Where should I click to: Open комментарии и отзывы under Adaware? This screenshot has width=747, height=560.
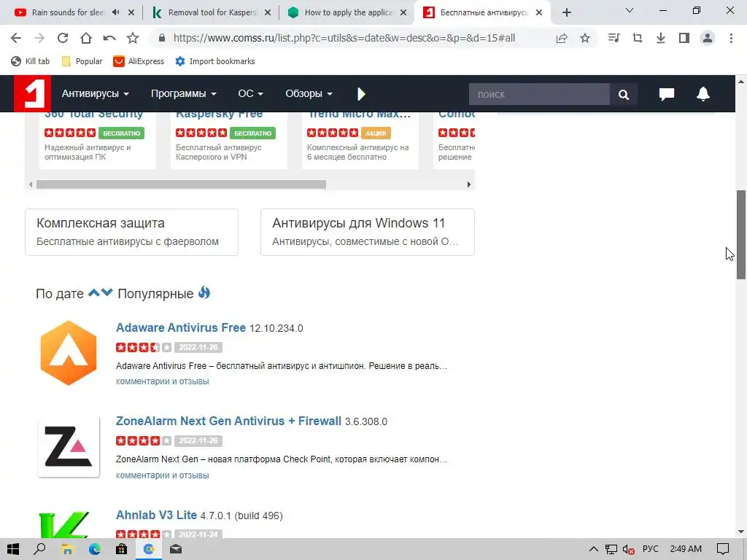(162, 381)
